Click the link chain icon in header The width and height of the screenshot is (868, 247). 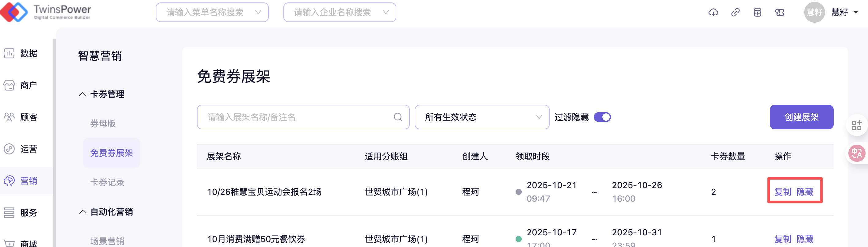click(735, 13)
